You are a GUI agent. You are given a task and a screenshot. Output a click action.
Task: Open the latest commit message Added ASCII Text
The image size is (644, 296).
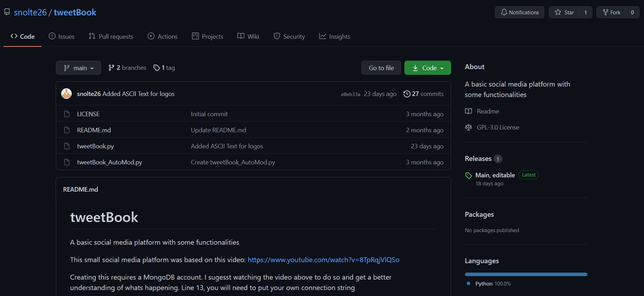click(x=138, y=94)
